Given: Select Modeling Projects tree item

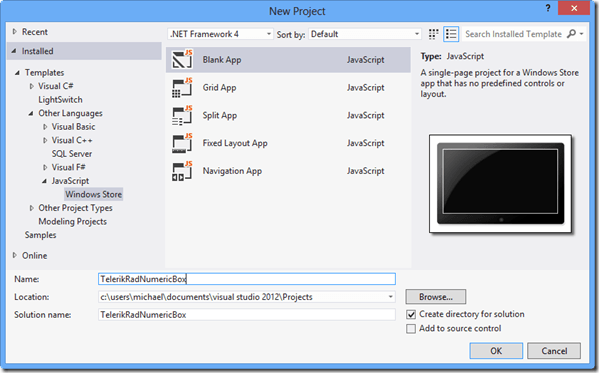Looking at the screenshot, I should click(73, 222).
